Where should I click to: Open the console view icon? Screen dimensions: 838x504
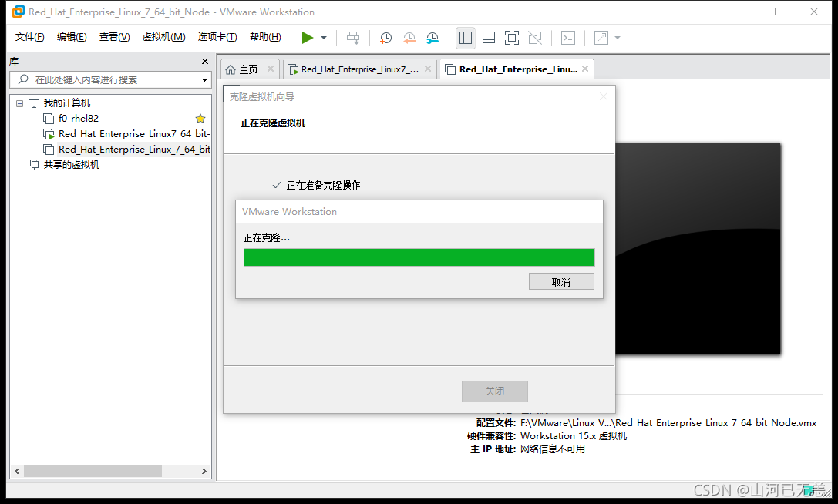568,38
